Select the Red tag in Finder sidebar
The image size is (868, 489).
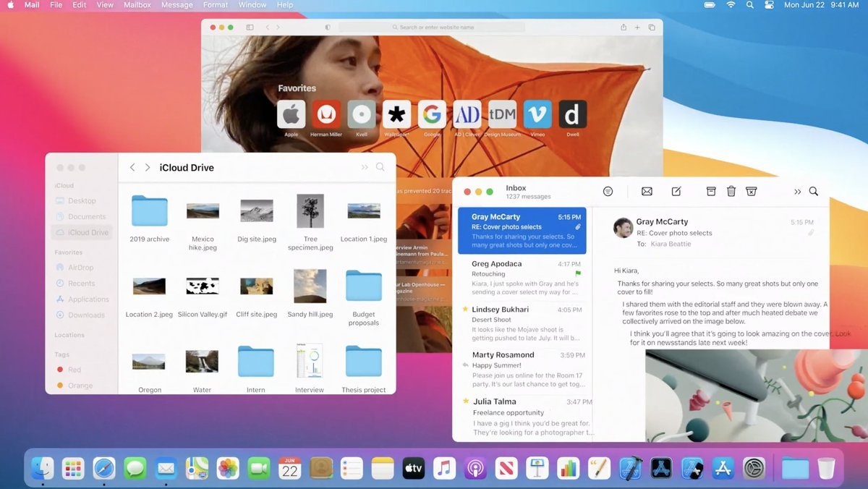click(x=69, y=370)
